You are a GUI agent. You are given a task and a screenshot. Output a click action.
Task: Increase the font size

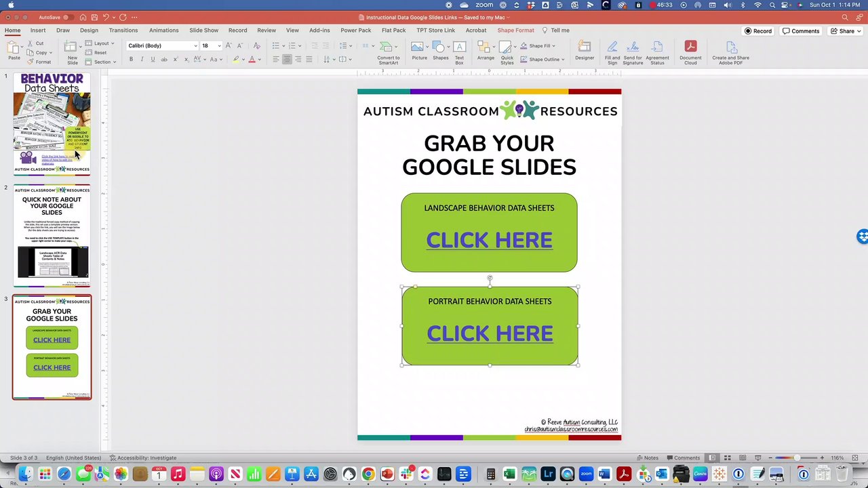(x=229, y=45)
